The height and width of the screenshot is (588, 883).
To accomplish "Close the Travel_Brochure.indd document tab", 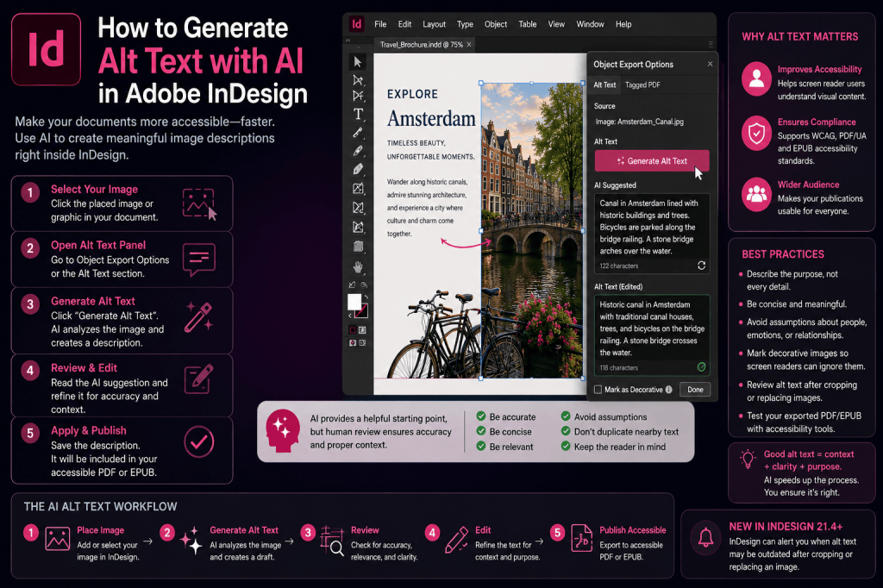I will click(x=468, y=45).
